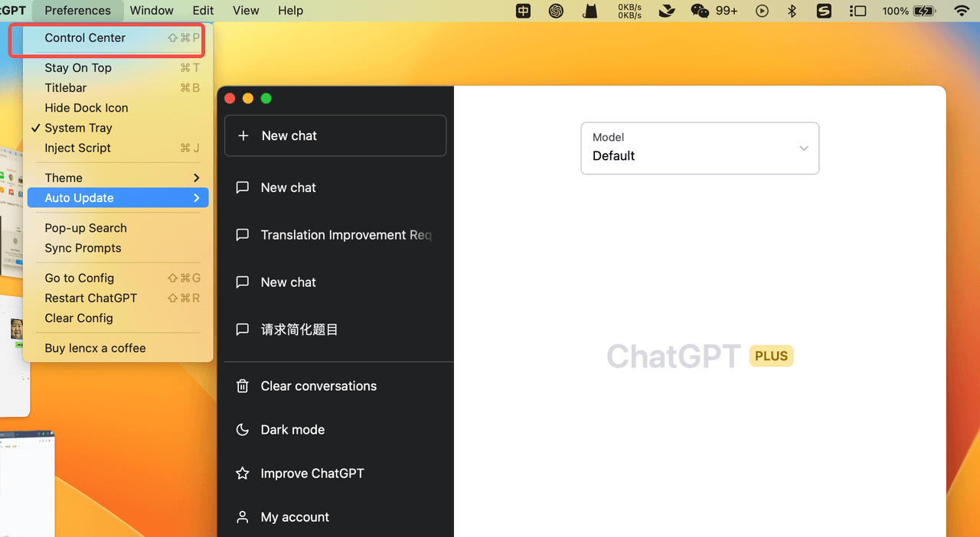Open the Window menu
Screen dimensions: 980x537
coord(152,11)
